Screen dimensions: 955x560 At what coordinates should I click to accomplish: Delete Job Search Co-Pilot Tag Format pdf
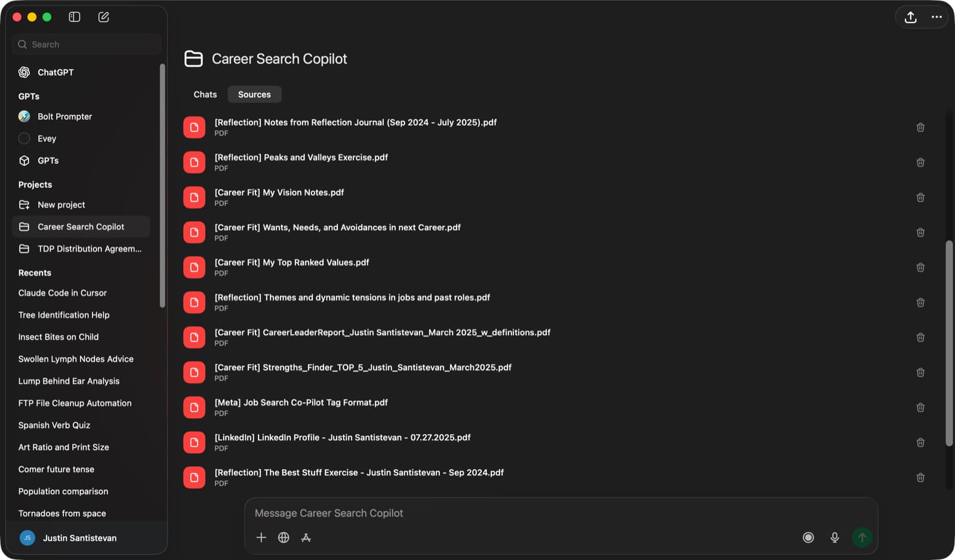coord(920,407)
